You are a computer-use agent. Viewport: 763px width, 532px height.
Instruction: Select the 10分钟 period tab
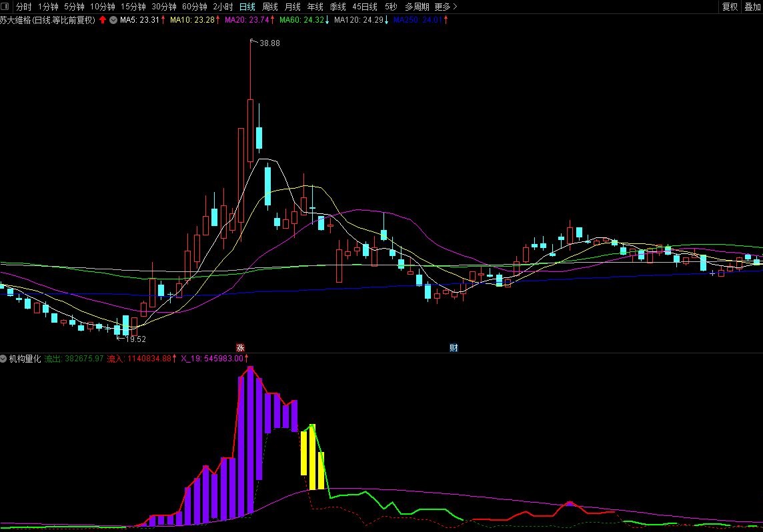102,7
